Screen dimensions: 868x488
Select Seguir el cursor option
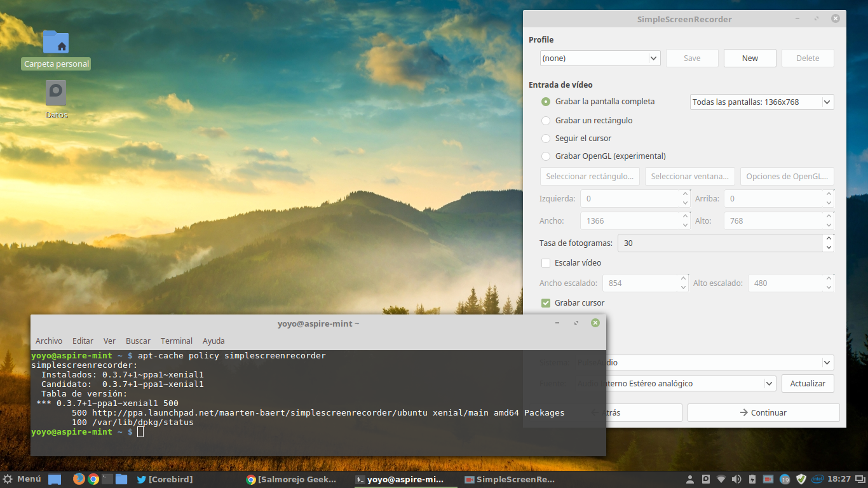(x=576, y=138)
